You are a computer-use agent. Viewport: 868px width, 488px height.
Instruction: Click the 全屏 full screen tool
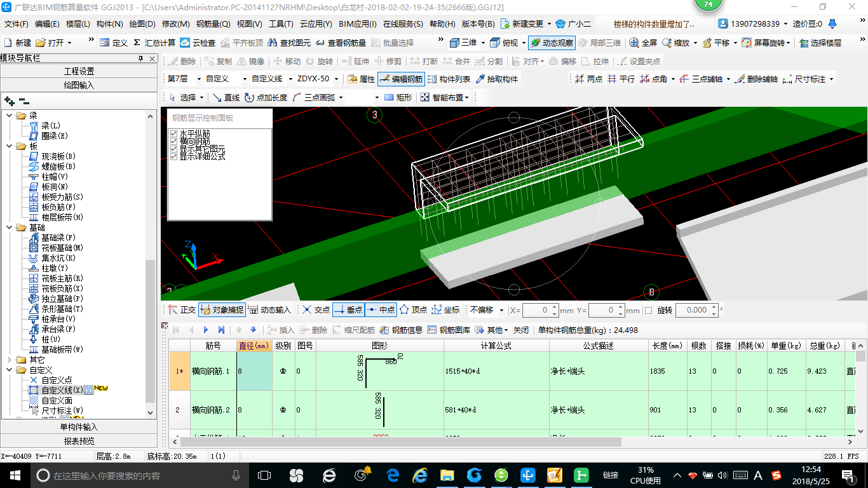643,43
